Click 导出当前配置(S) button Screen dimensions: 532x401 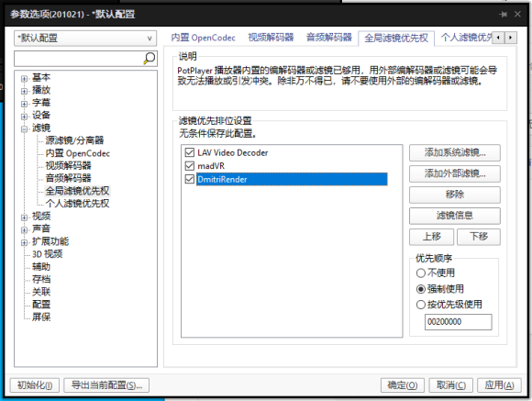[x=106, y=385]
